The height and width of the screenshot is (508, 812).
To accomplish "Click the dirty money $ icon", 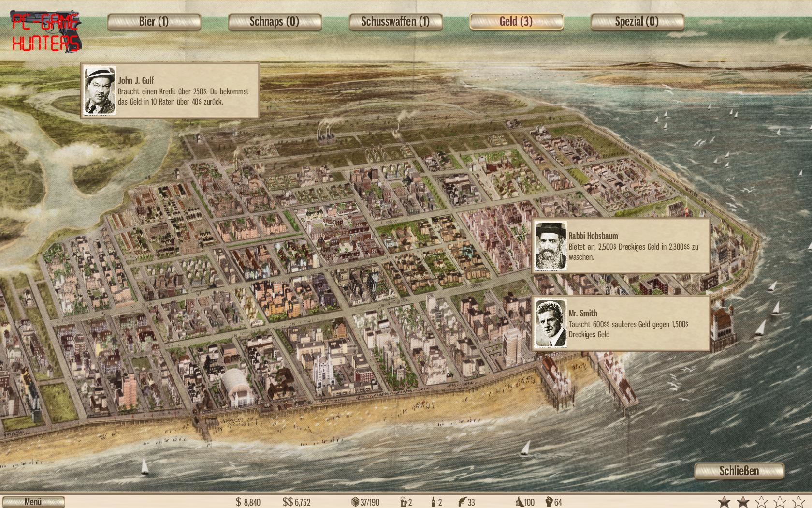I will (x=238, y=502).
